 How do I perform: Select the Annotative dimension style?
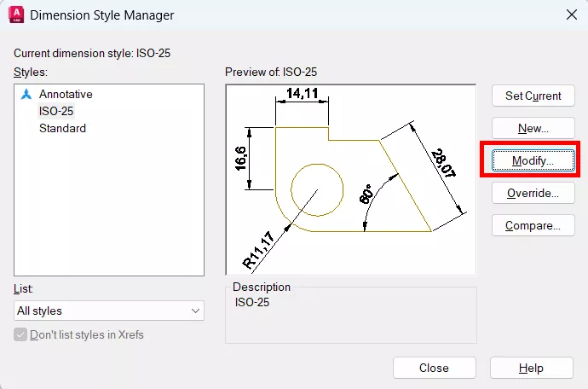point(66,95)
